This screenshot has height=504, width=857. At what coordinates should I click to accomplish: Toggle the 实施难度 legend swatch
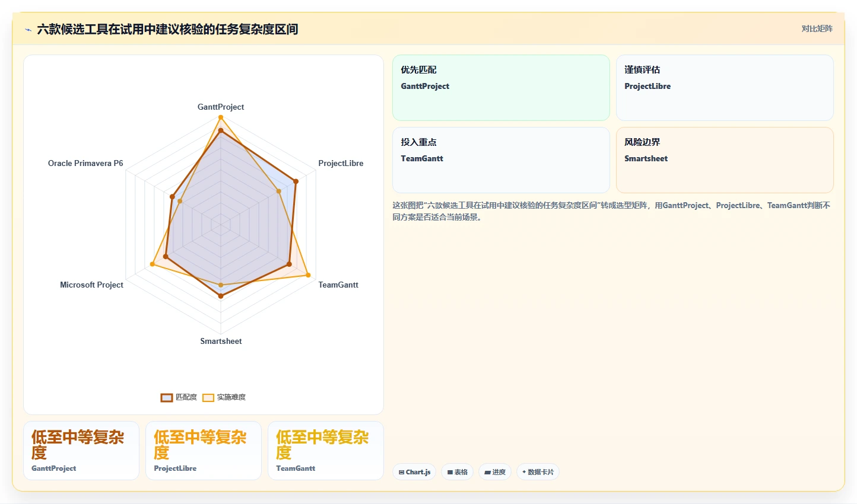(x=208, y=397)
